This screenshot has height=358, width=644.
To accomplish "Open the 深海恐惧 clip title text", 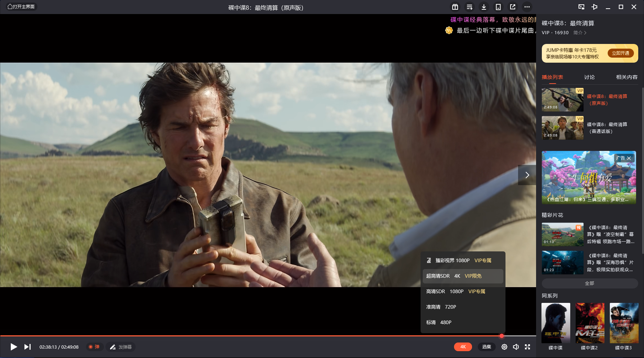I will [611, 263].
